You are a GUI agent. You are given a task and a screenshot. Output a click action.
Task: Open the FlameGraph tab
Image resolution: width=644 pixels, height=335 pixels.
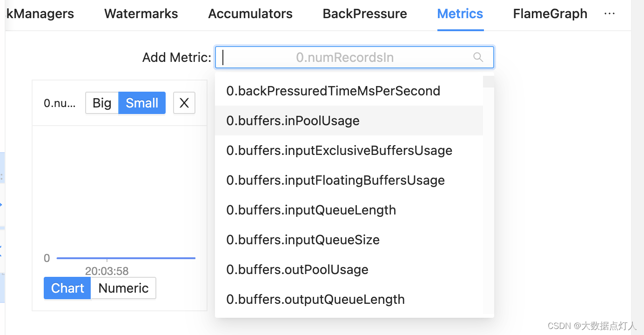pyautogui.click(x=550, y=14)
